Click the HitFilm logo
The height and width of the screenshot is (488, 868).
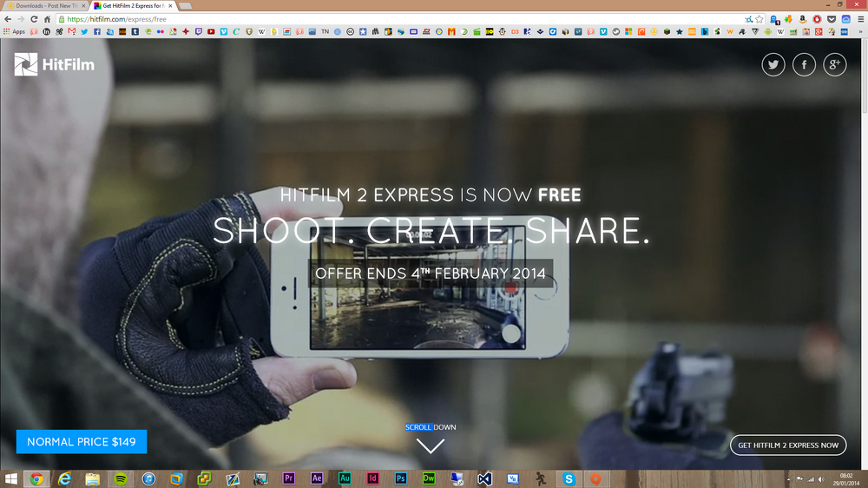point(54,64)
